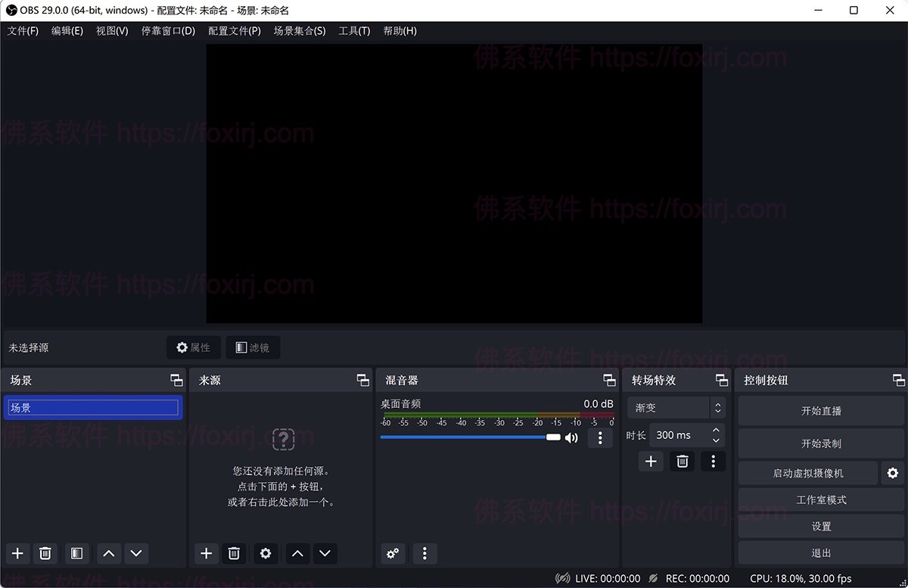This screenshot has height=588, width=908.
Task: Add a new scene with plus icon
Action: (x=18, y=553)
